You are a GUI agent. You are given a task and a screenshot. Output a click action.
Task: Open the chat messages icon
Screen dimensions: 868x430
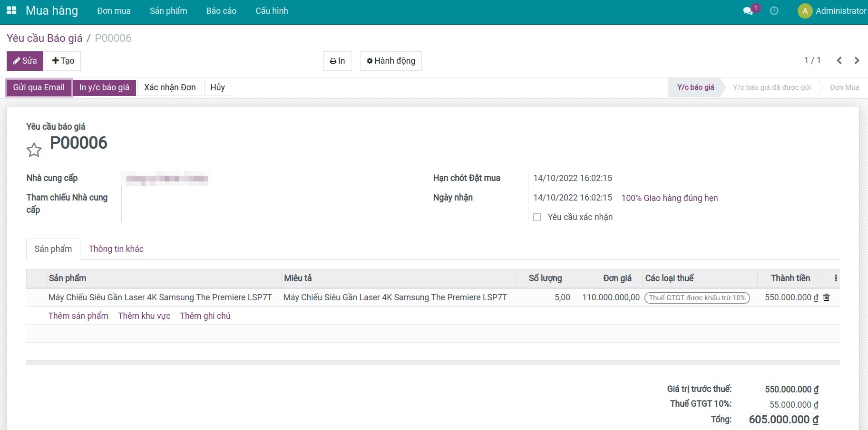(x=748, y=11)
